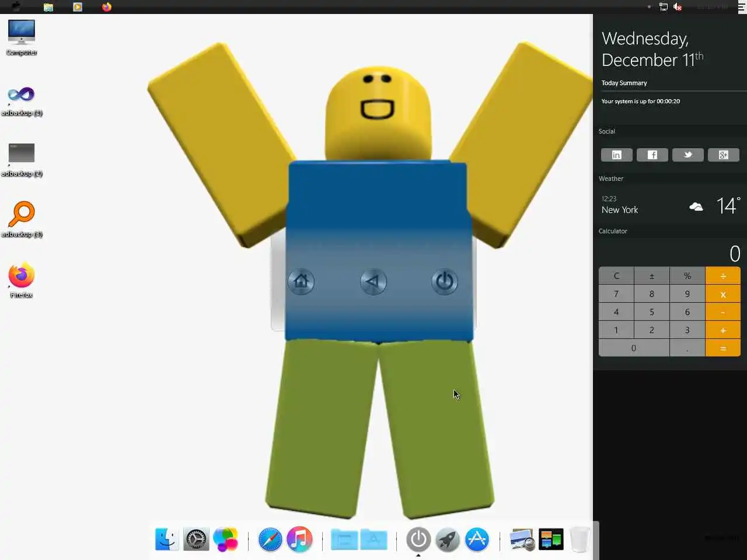The height and width of the screenshot is (560, 747).
Task: Click the calculator decimal point button
Action: [687, 348]
